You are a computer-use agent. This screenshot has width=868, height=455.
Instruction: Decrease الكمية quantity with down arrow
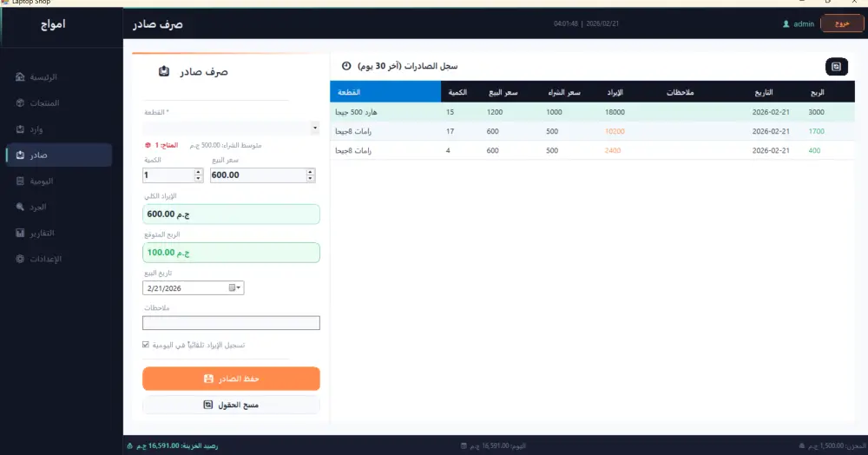click(198, 178)
